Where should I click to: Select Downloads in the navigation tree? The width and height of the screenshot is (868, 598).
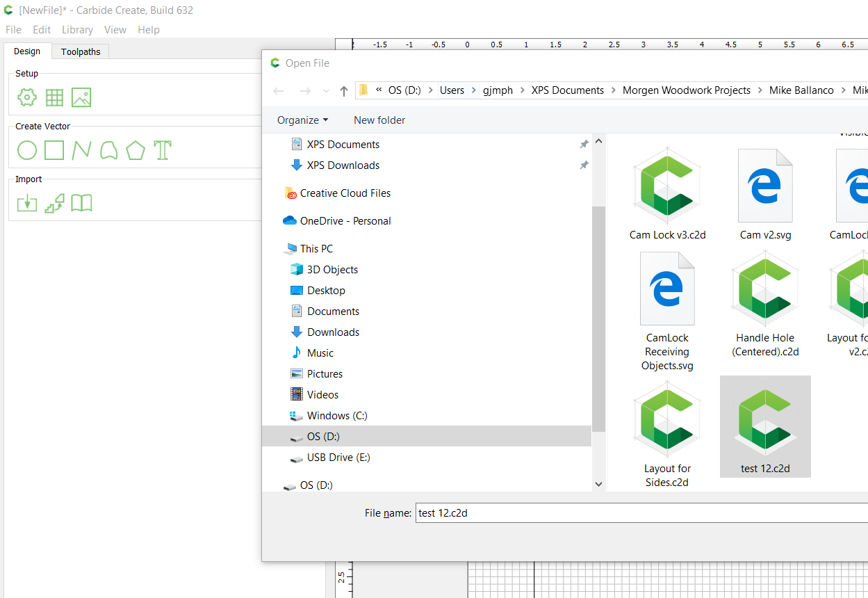pyautogui.click(x=333, y=332)
